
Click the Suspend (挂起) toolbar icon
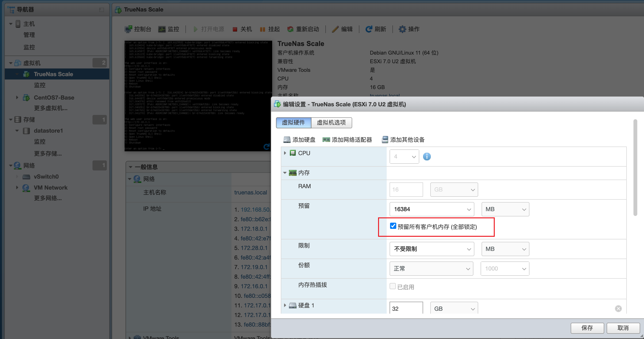click(262, 29)
